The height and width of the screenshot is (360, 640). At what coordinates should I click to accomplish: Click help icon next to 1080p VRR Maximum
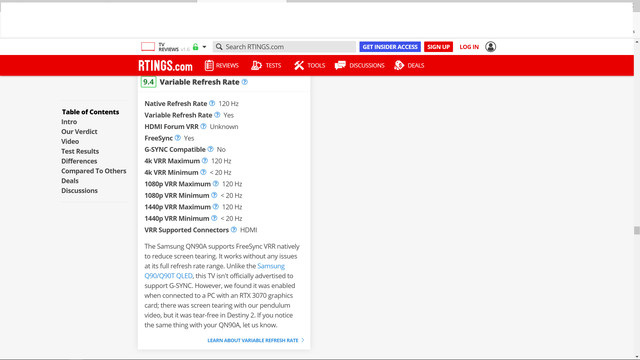[x=216, y=184]
